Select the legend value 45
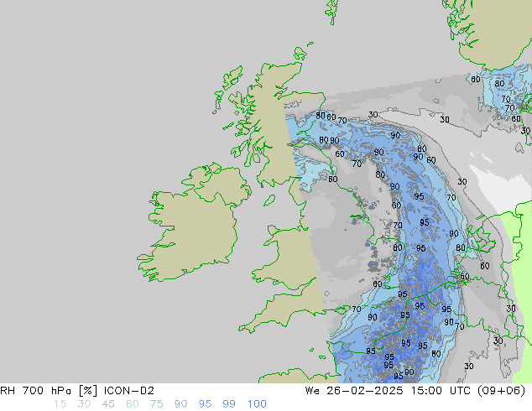Image resolution: width=532 pixels, height=411 pixels. pos(108,404)
